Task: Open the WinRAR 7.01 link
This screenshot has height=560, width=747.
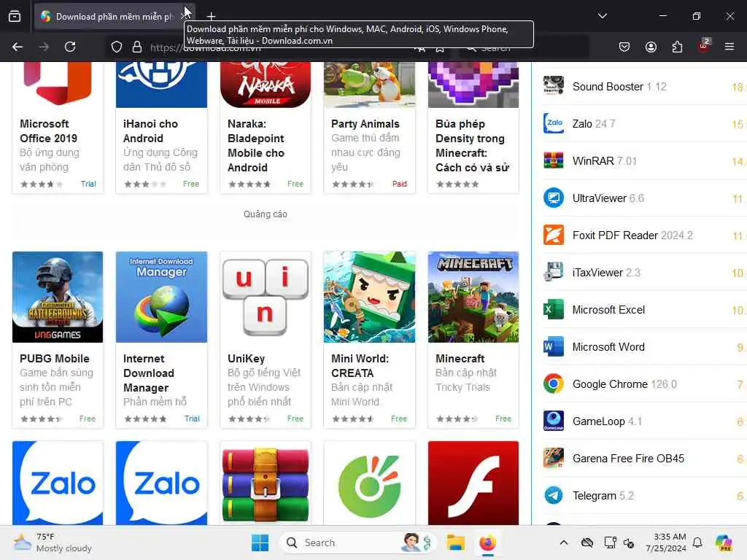Action: click(605, 161)
